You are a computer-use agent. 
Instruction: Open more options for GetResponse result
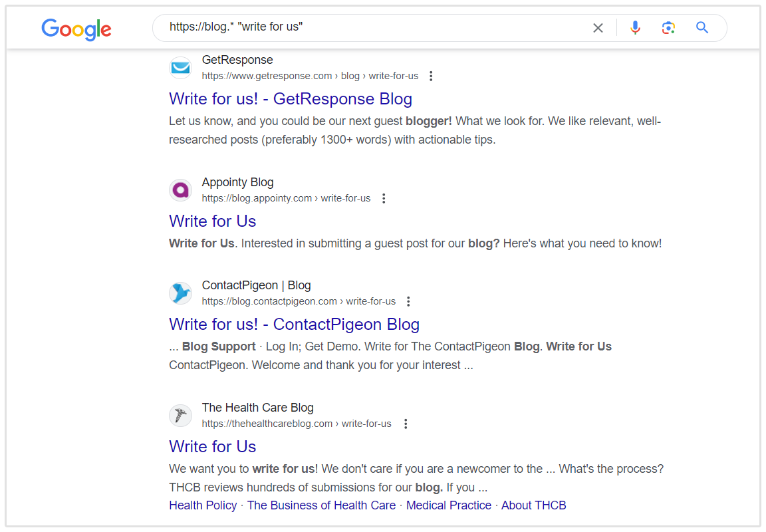[x=431, y=76]
